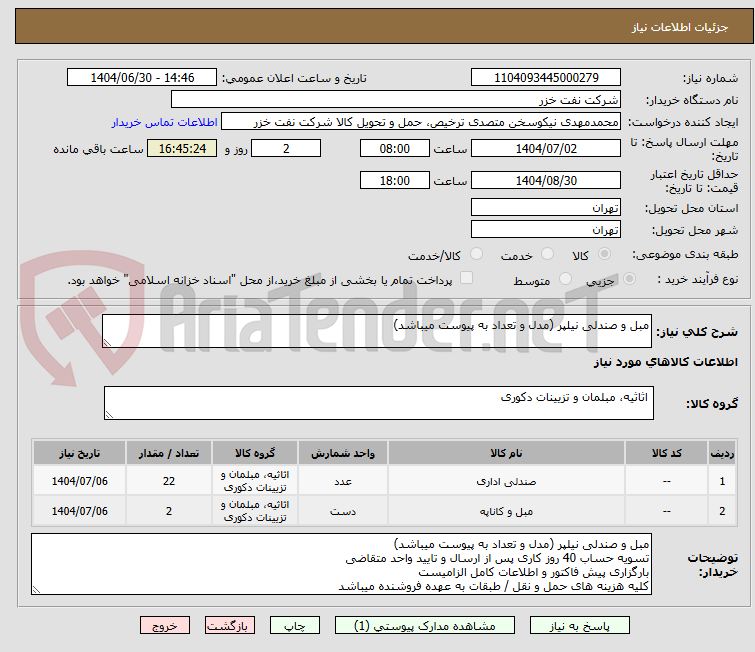Image resolution: width=755 pixels, height=652 pixels.
Task: Click the پاسخ به نیاز button
Action: (580, 626)
